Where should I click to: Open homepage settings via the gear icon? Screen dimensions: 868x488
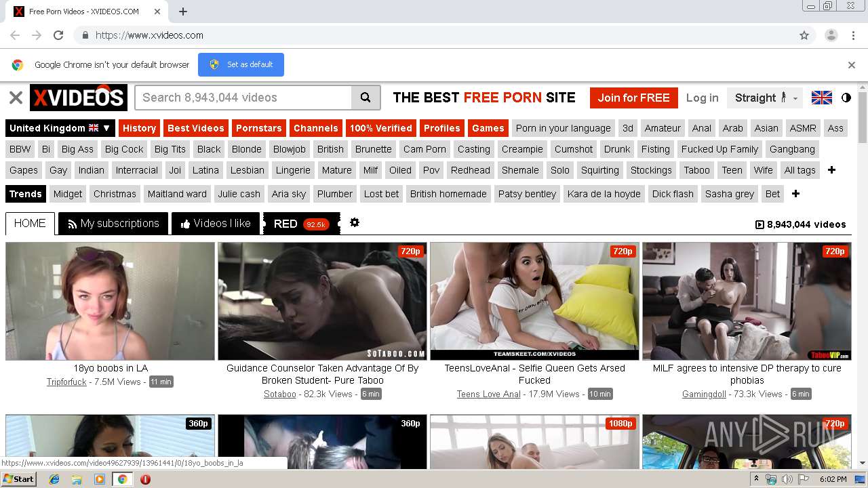click(x=354, y=222)
